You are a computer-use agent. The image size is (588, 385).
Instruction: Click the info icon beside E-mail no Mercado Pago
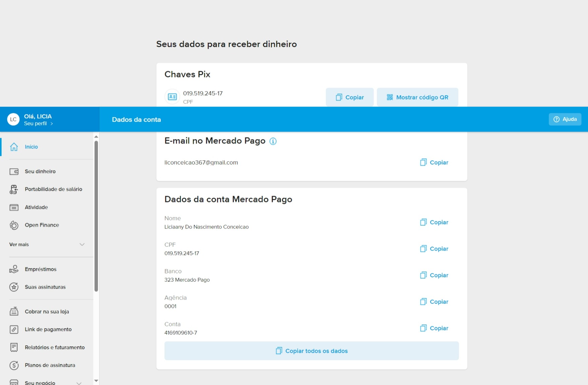point(273,141)
